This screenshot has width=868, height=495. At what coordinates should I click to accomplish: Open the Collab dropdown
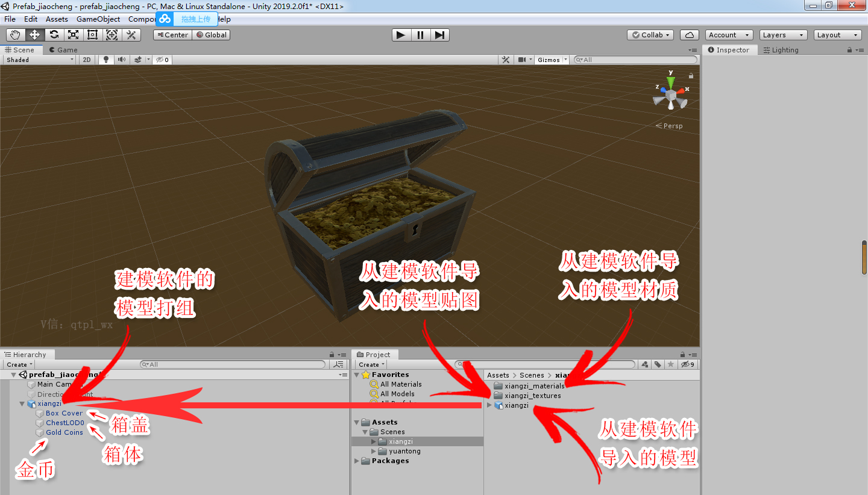click(650, 35)
